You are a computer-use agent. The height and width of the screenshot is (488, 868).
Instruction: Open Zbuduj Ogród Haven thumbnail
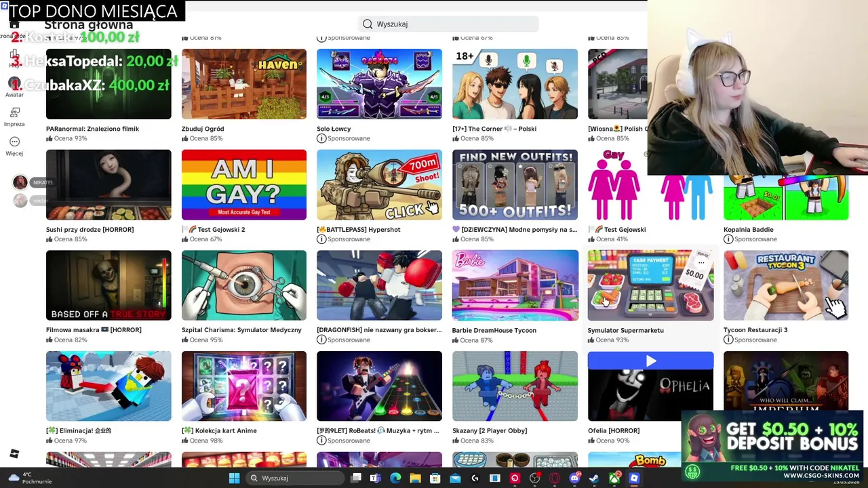click(x=244, y=84)
